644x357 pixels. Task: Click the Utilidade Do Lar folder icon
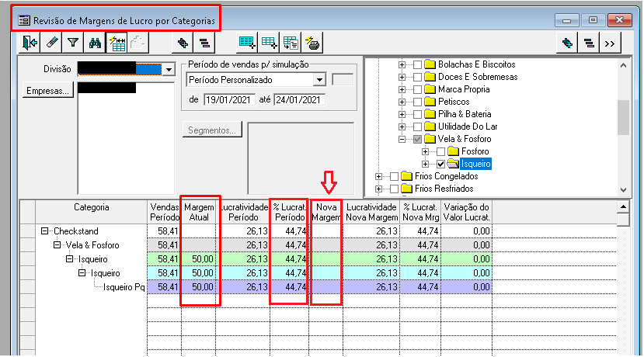430,127
